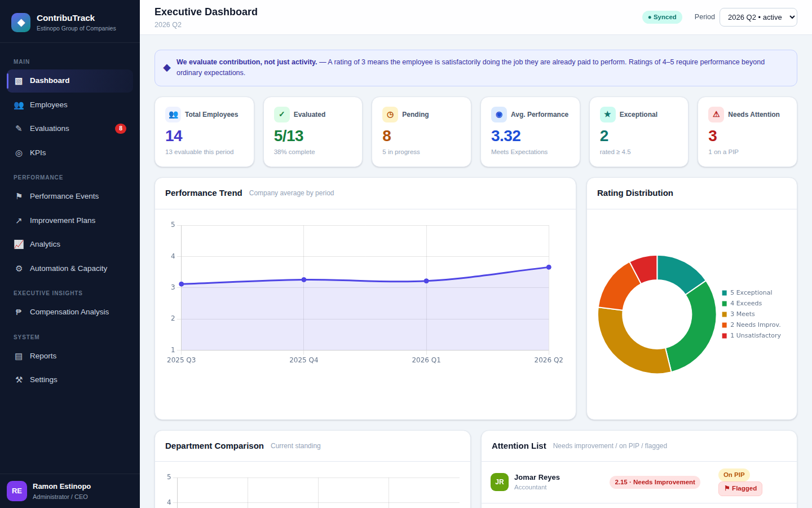The height and width of the screenshot is (508, 812).
Task: Click the Employees people icon in sidebar
Action: point(19,105)
